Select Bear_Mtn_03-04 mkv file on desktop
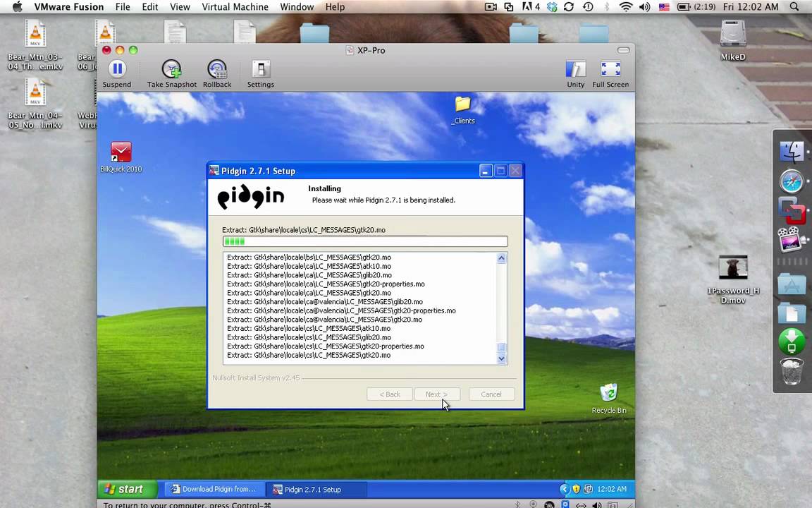The width and height of the screenshot is (812, 508). click(35, 45)
